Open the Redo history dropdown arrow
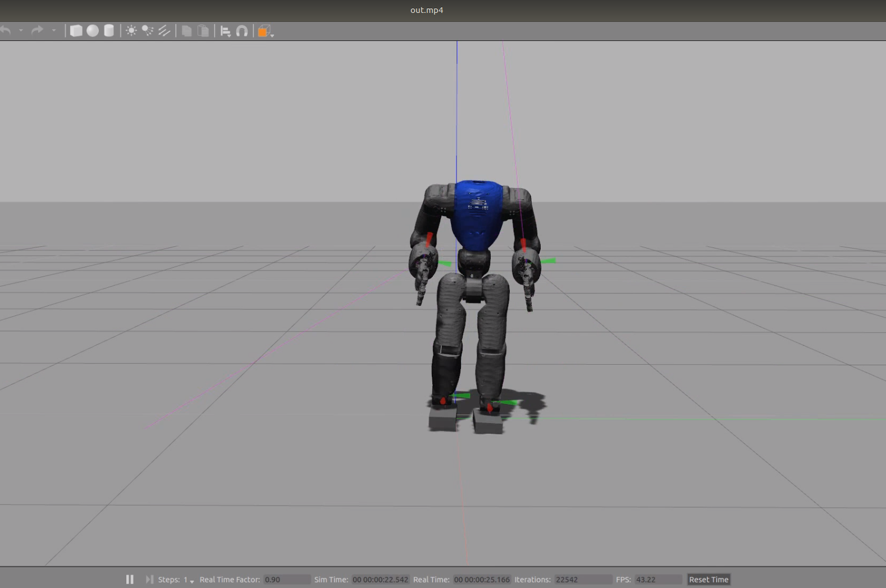This screenshot has width=886, height=588. point(54,30)
